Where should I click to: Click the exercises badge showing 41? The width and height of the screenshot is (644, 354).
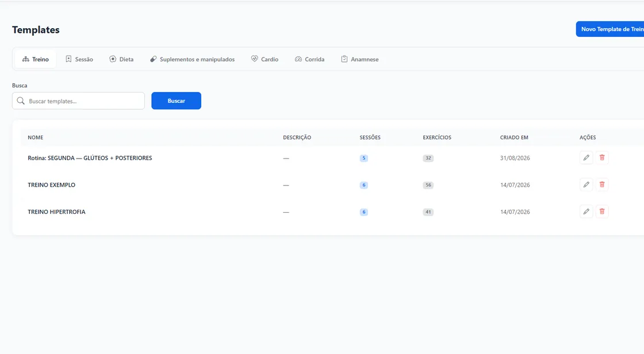(x=428, y=212)
